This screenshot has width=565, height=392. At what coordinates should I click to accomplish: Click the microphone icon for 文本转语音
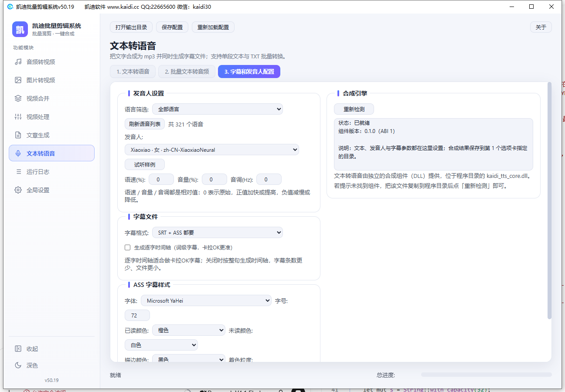pyautogui.click(x=18, y=153)
